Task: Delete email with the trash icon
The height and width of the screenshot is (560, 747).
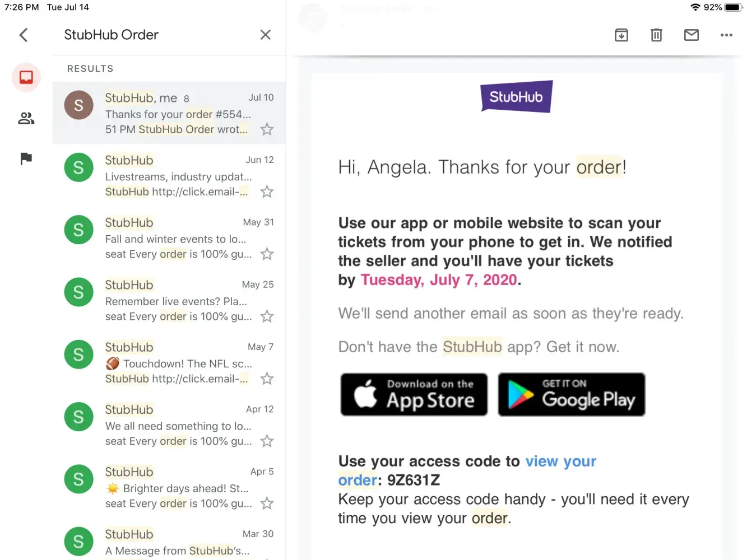Action: click(656, 35)
